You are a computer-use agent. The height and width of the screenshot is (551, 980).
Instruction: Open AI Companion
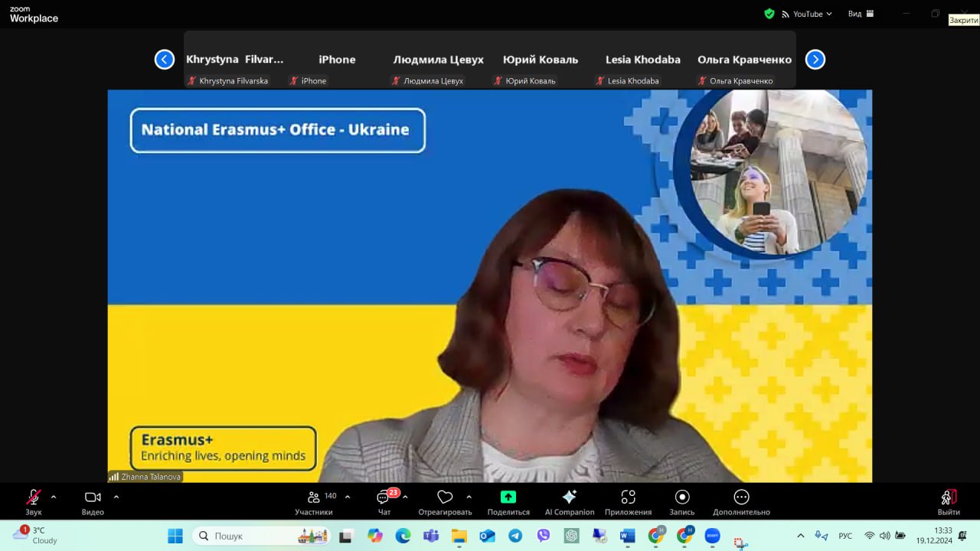coord(569,497)
